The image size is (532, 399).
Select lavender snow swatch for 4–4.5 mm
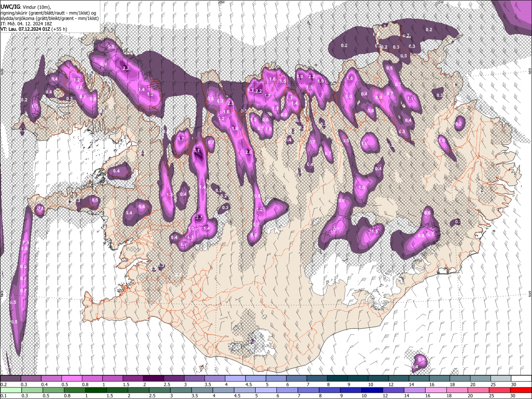235,379
